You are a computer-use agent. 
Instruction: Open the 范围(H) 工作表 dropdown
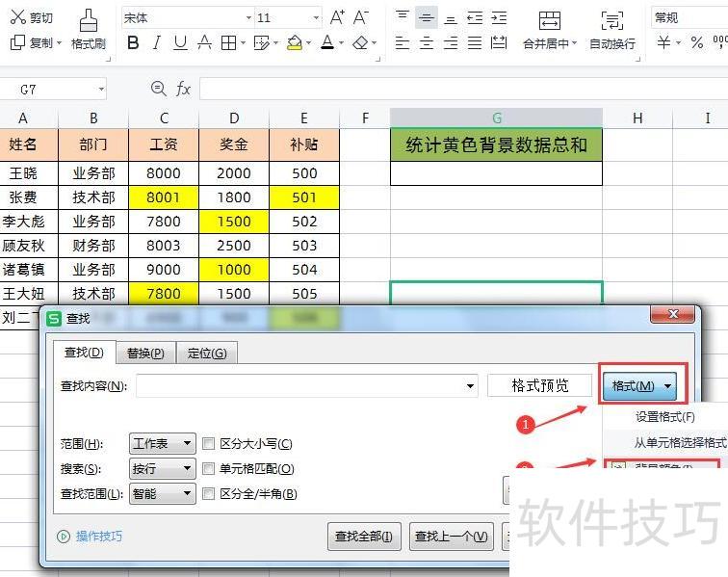coord(163,443)
